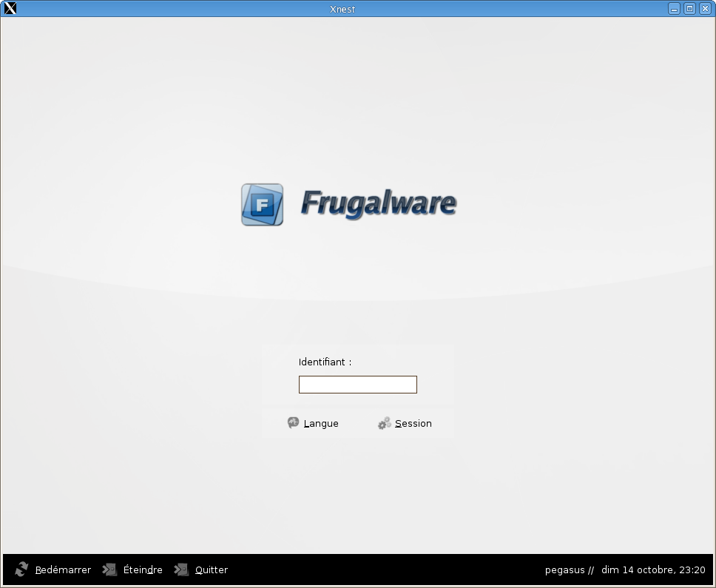Choose Redémarrer to reboot

63,570
